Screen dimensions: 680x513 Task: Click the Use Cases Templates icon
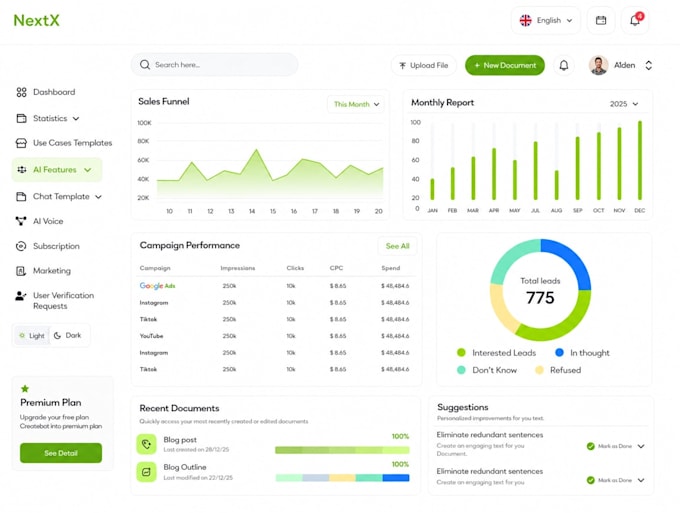click(21, 143)
